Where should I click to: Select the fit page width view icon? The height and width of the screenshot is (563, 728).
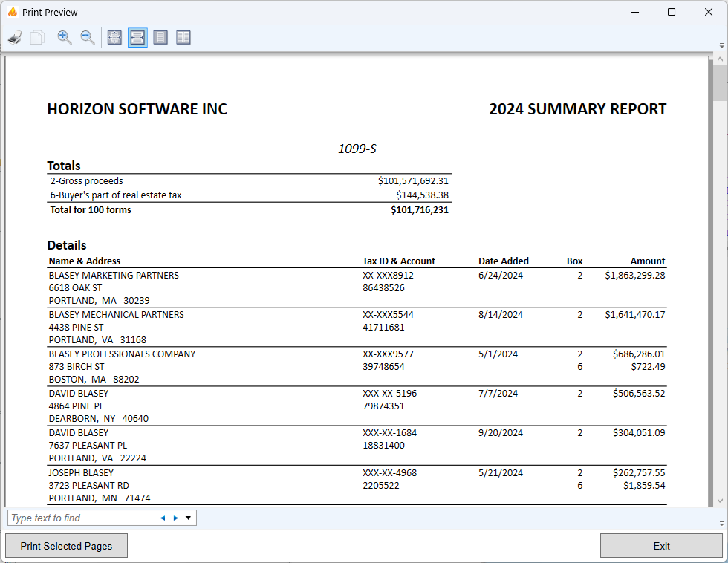coord(137,38)
